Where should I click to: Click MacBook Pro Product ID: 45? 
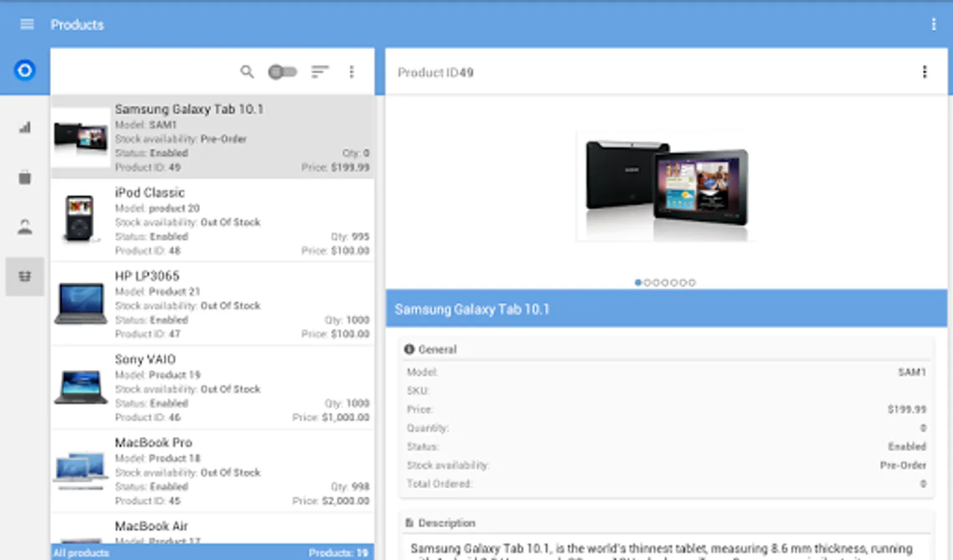tap(148, 500)
